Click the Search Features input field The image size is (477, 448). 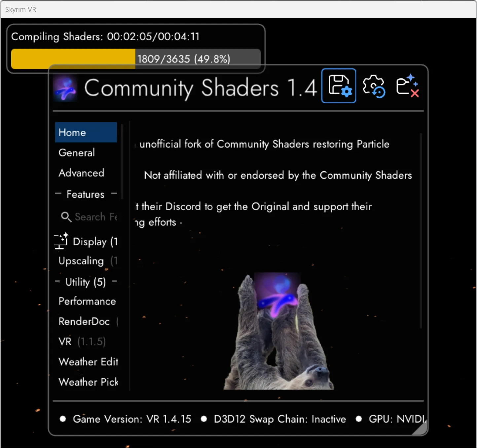95,217
